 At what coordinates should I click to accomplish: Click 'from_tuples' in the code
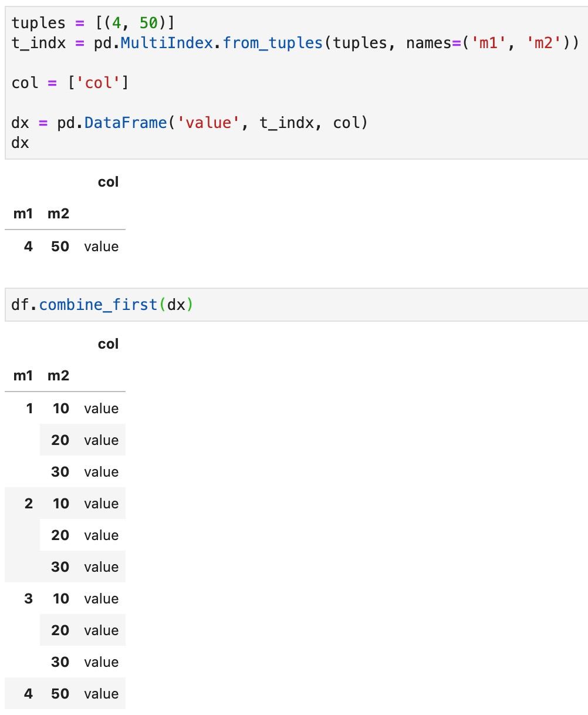(x=272, y=42)
